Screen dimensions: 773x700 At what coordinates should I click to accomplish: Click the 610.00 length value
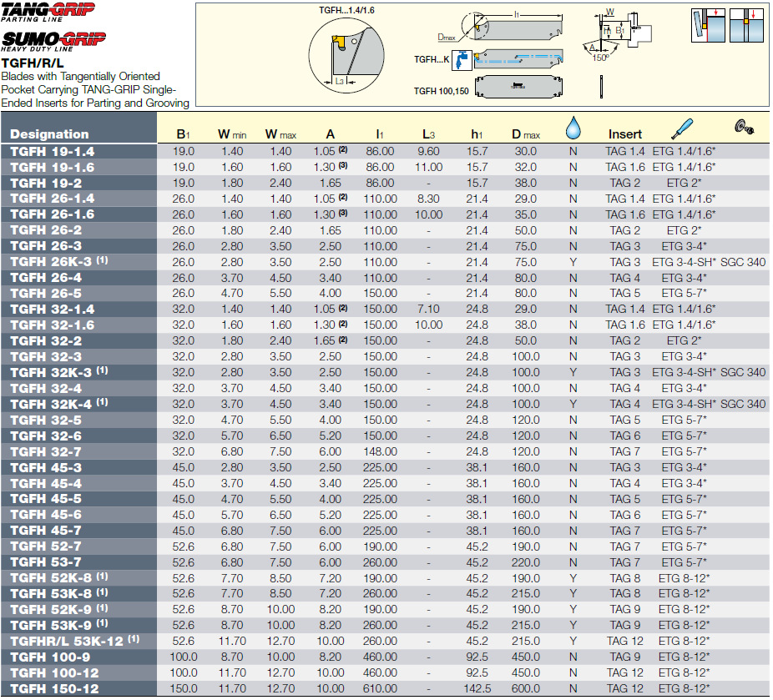(x=380, y=688)
